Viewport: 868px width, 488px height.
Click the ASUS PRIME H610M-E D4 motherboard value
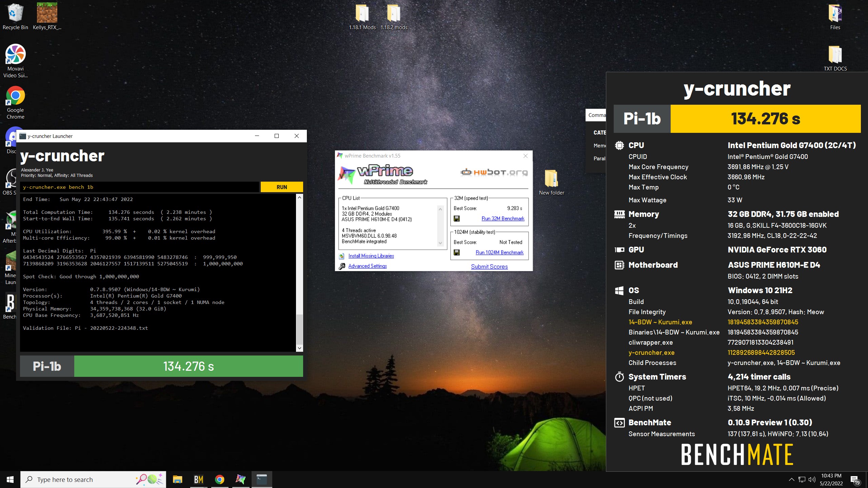774,265
